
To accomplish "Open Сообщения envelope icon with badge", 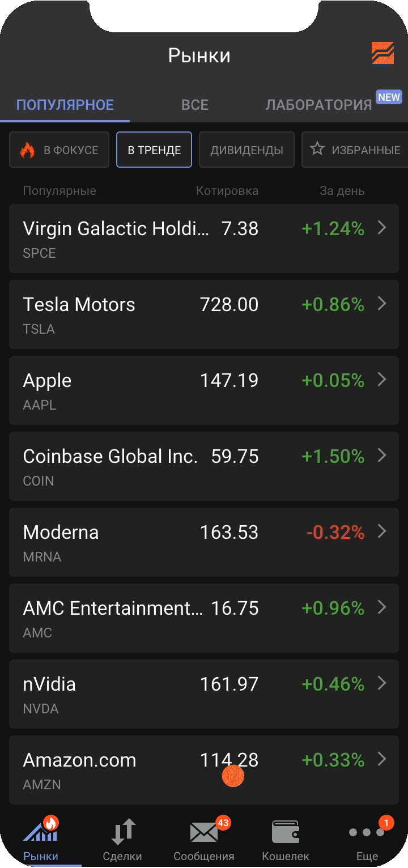I will [204, 832].
